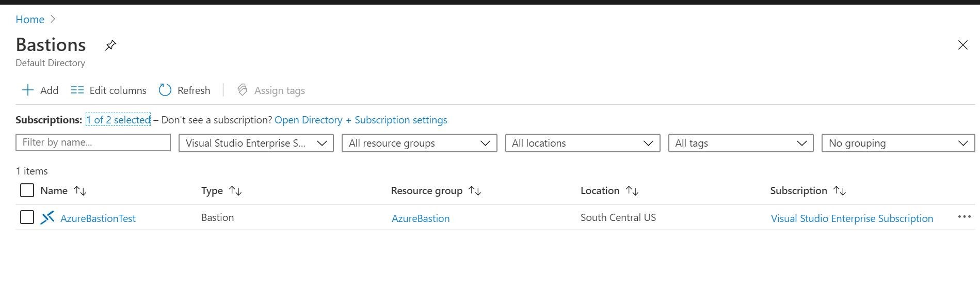
Task: Sort by Name column arrows
Action: [80, 191]
